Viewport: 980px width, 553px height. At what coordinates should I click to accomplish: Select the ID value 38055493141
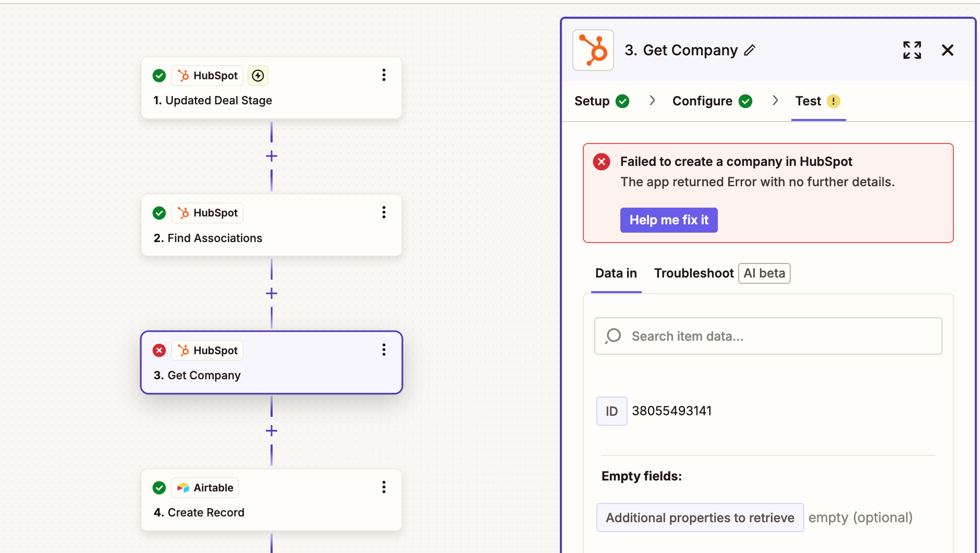point(671,411)
